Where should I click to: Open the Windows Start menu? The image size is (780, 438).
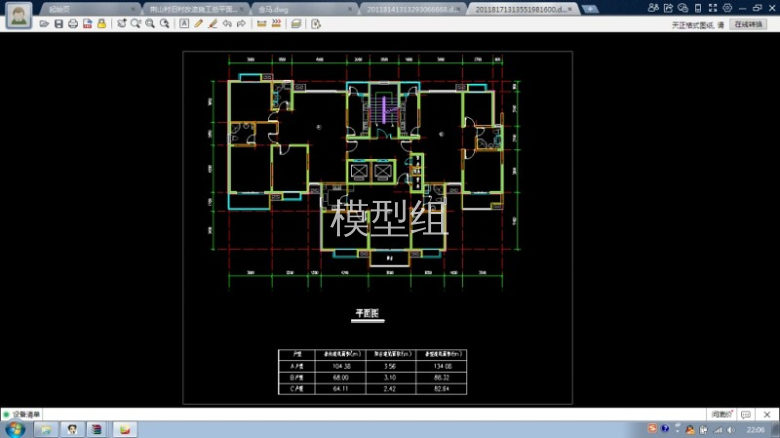(15, 429)
